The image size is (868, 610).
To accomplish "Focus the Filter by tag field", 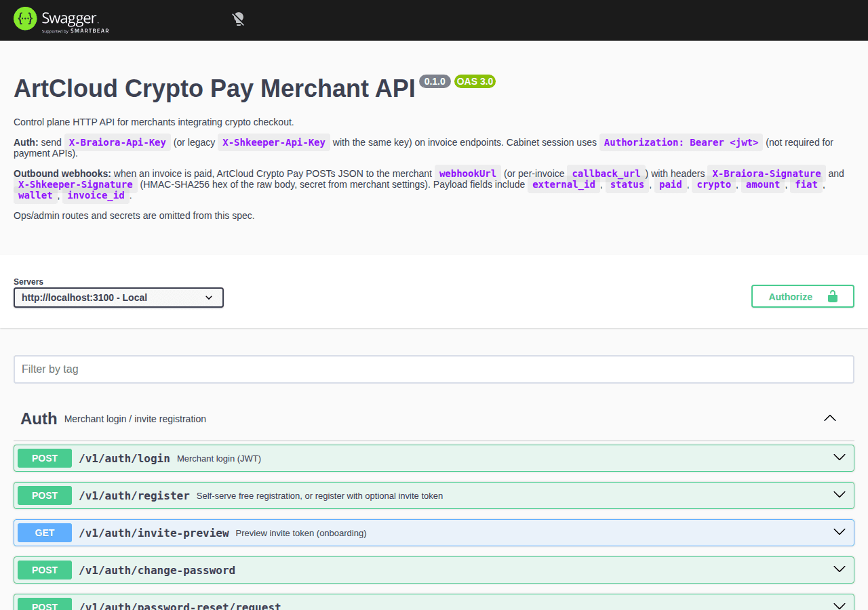I will (433, 369).
